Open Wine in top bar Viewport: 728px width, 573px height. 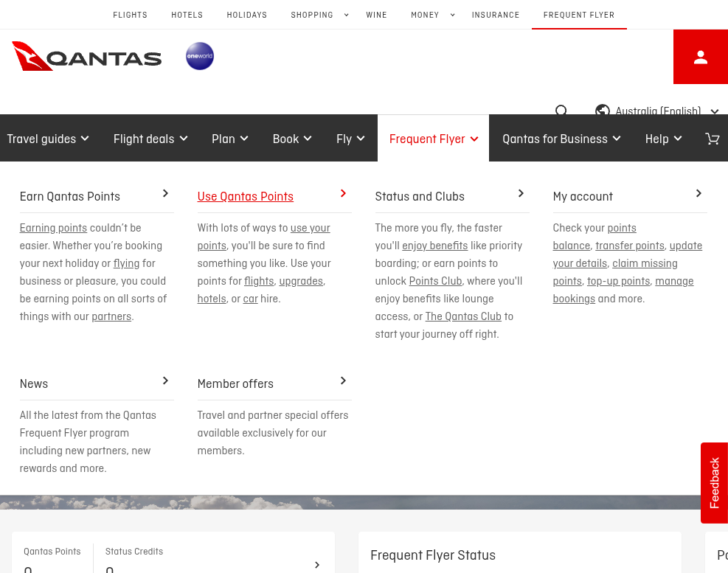(x=376, y=15)
